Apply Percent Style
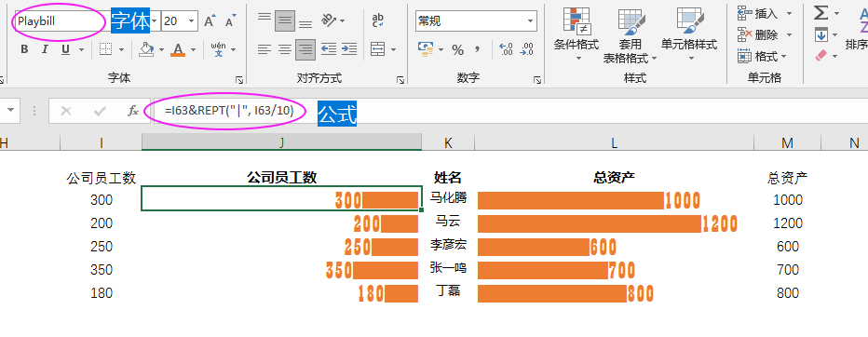This screenshot has height=337, width=868. point(458,49)
